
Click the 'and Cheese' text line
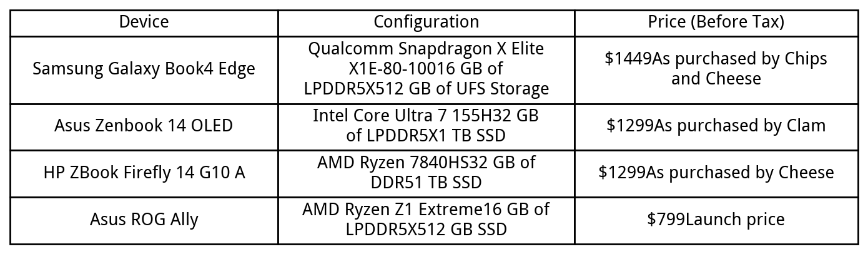tap(716, 79)
